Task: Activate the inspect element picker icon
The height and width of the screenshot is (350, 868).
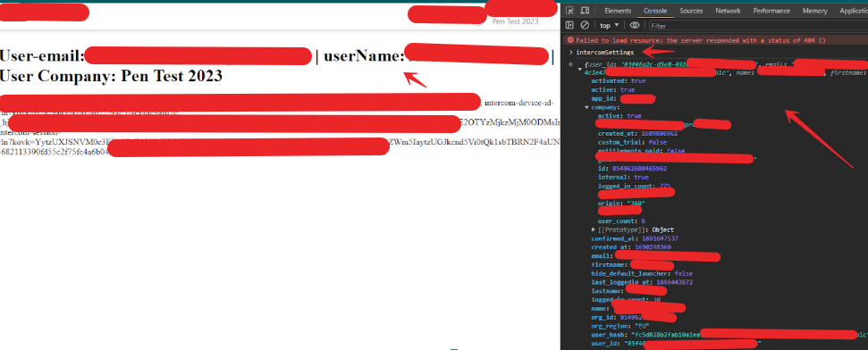Action: point(569,11)
